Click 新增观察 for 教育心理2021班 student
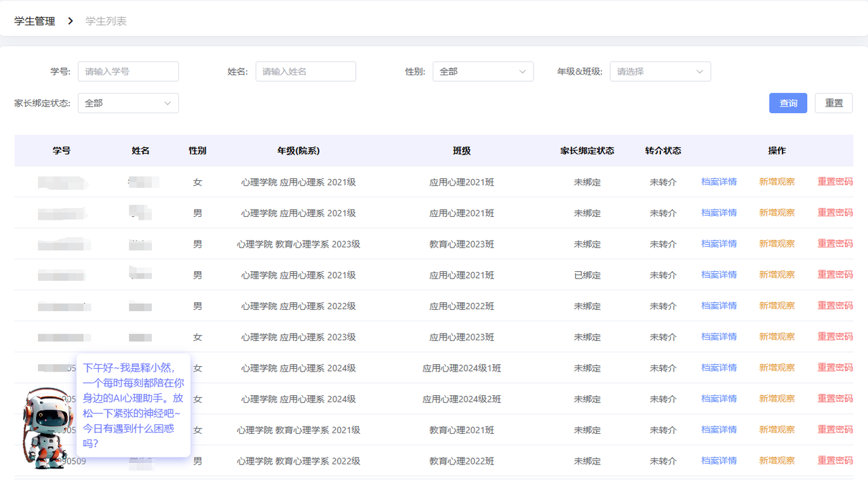 (777, 430)
